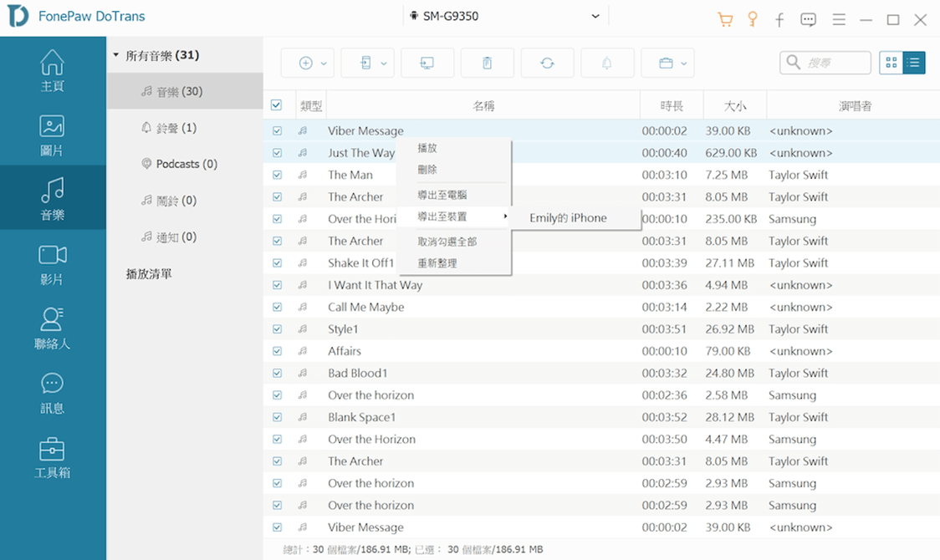
Task: Click the add files plus button
Action: pyautogui.click(x=307, y=63)
